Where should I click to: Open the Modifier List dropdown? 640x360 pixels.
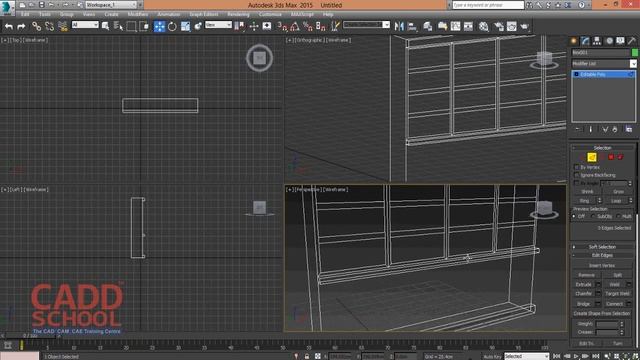tap(604, 64)
